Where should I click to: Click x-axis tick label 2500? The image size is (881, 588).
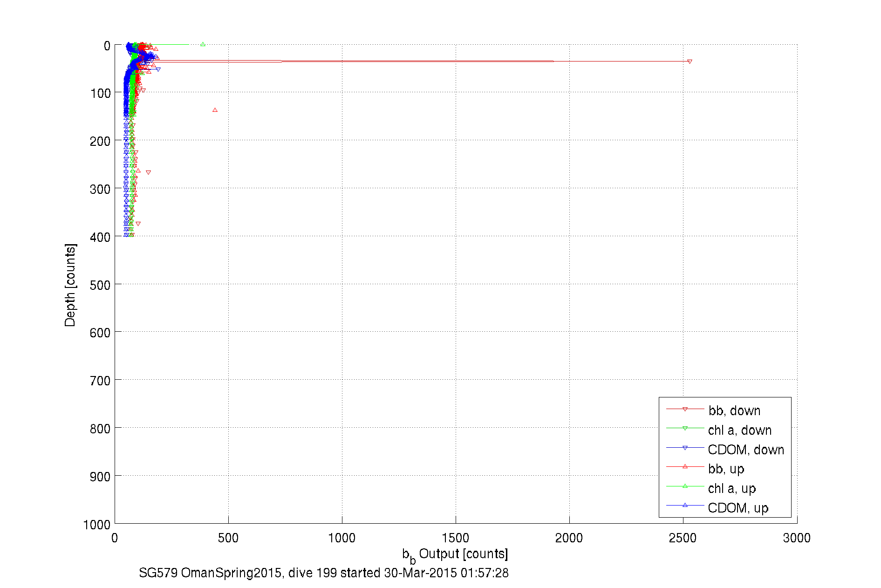click(683, 538)
